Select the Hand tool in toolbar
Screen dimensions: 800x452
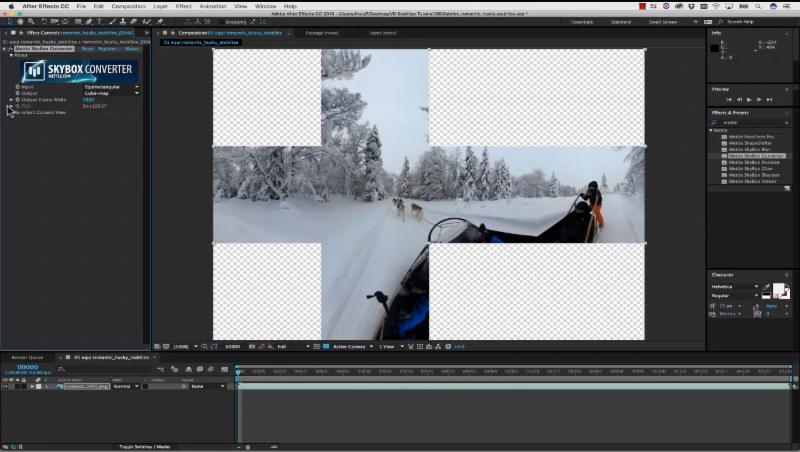pos(19,20)
